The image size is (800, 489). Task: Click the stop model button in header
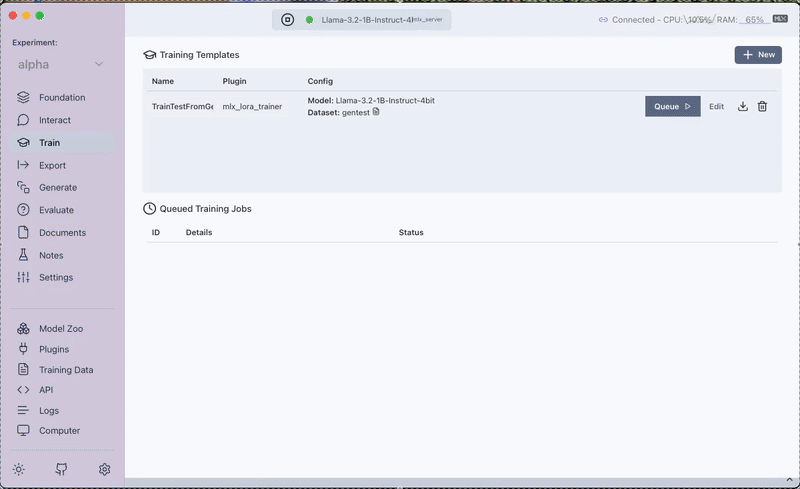tap(287, 19)
